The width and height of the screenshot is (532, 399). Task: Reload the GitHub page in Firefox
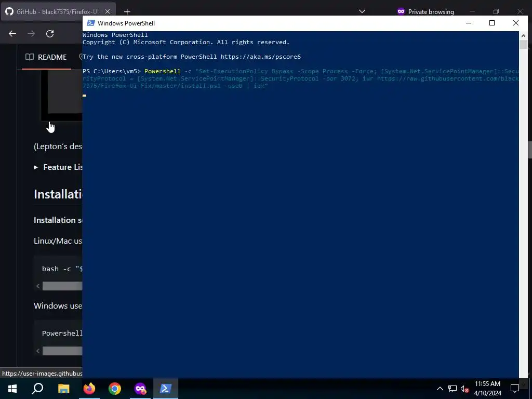click(50, 34)
